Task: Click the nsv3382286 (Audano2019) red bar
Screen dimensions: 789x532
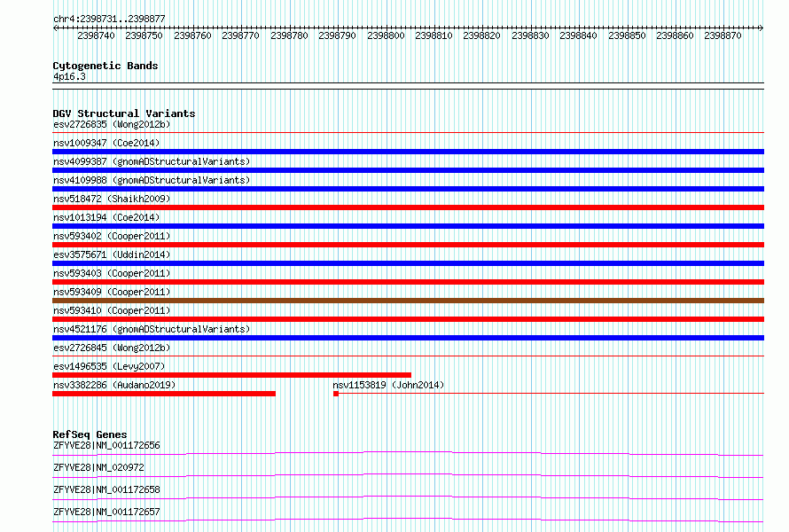Action: [x=164, y=394]
